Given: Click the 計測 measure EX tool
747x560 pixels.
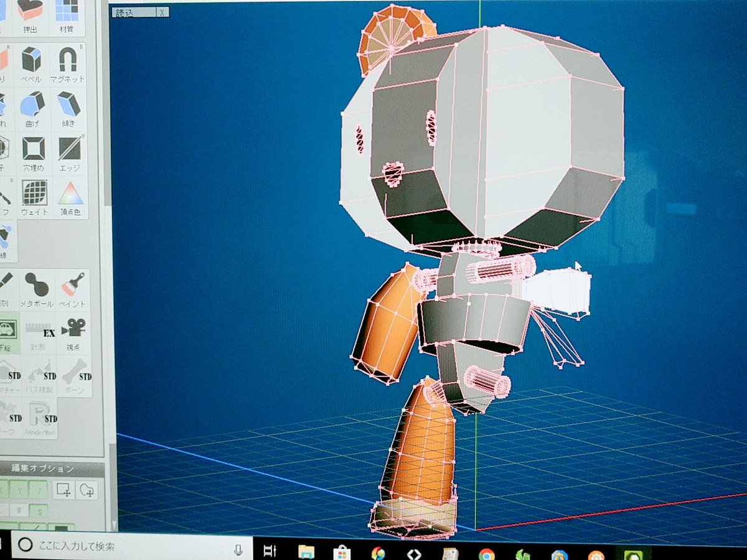Looking at the screenshot, I should [39, 333].
